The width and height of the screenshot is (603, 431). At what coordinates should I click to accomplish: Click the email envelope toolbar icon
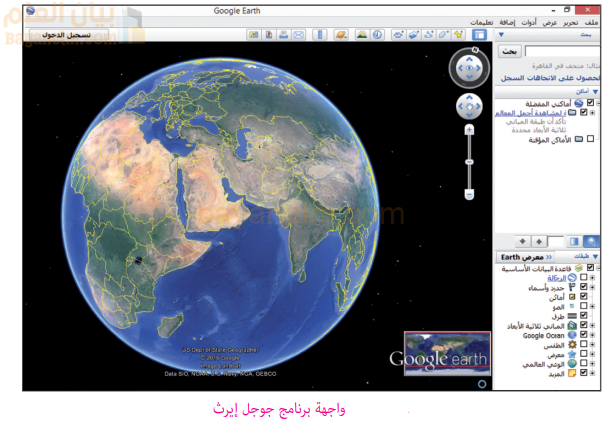click(299, 35)
